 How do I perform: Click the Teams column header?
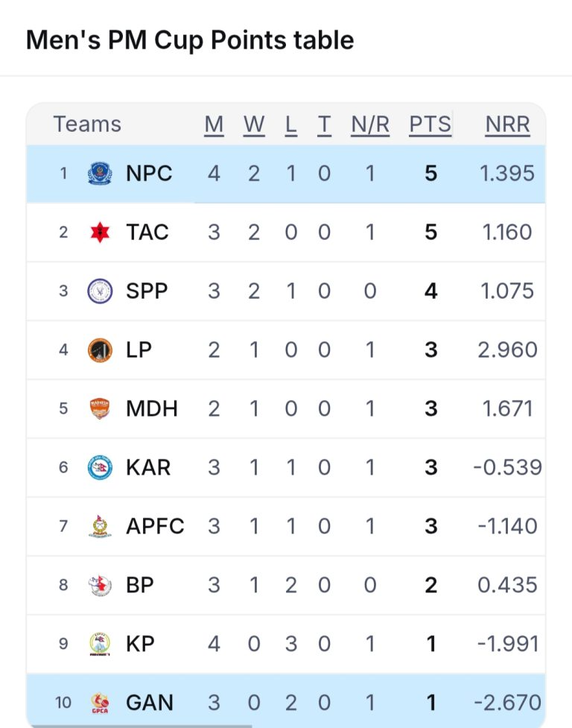[87, 124]
